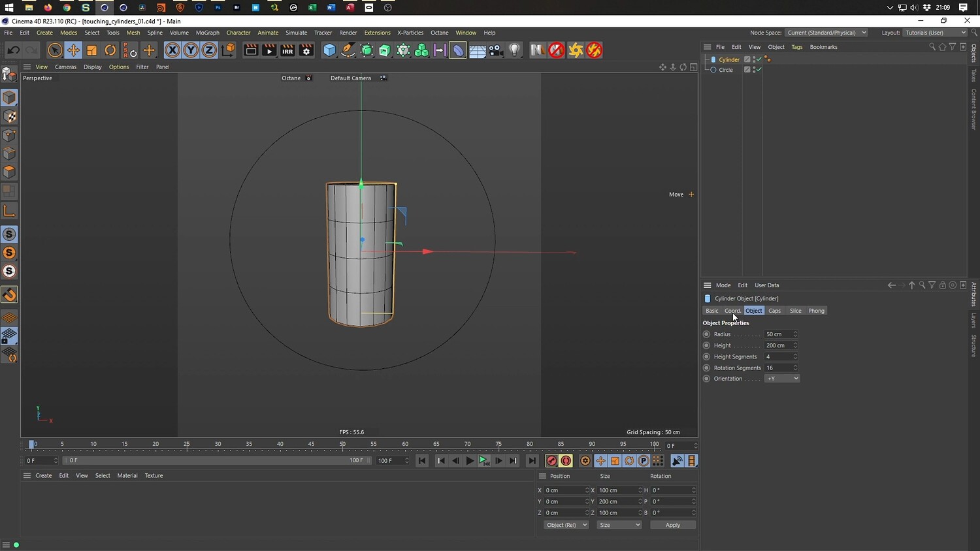Open the MoGraph menu
This screenshot has height=551, width=980.
click(x=207, y=33)
